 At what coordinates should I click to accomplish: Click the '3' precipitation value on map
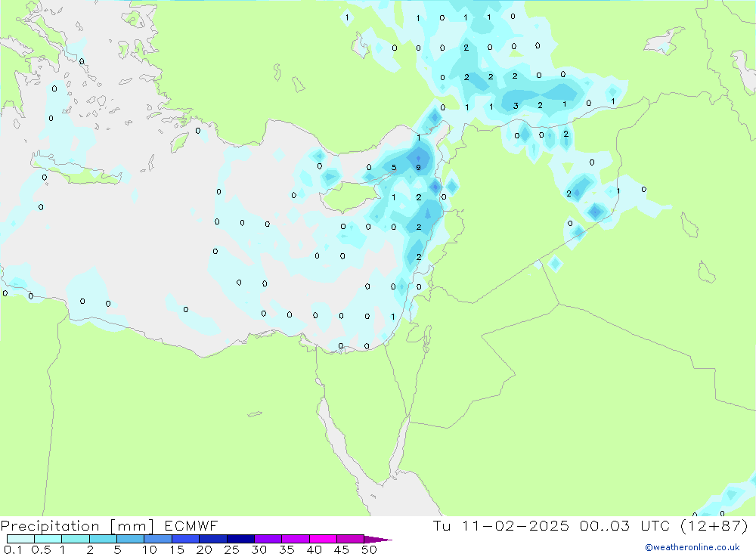pyautogui.click(x=516, y=106)
